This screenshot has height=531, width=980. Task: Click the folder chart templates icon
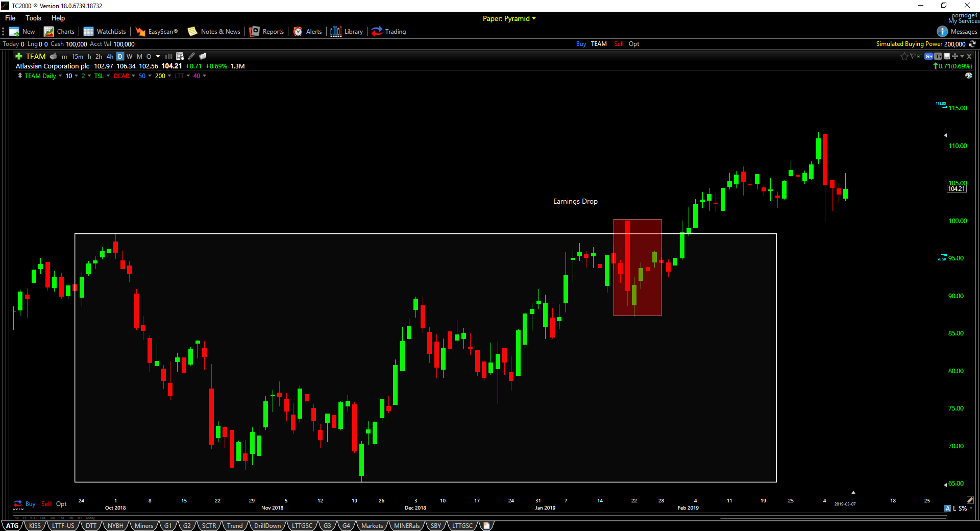(x=203, y=56)
